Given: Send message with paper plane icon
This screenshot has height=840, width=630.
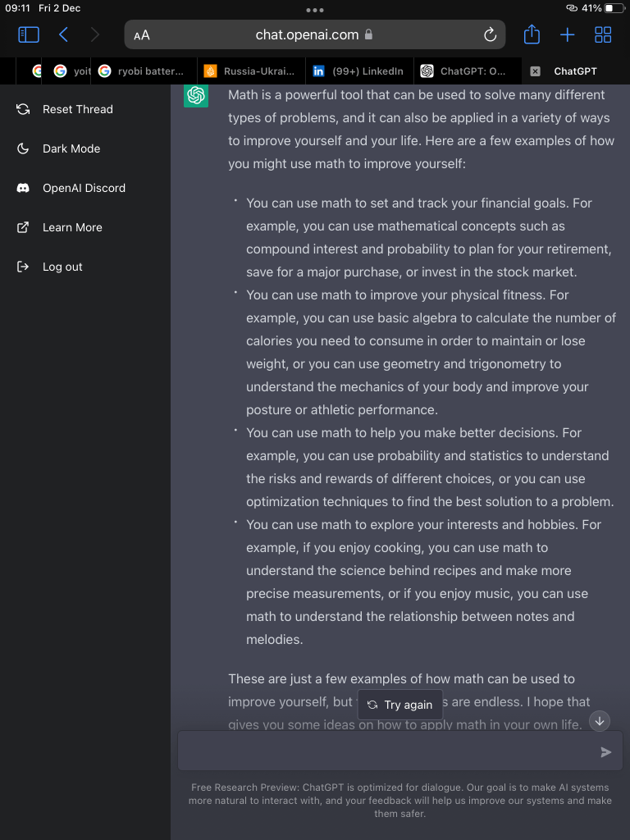Looking at the screenshot, I should pyautogui.click(x=606, y=751).
